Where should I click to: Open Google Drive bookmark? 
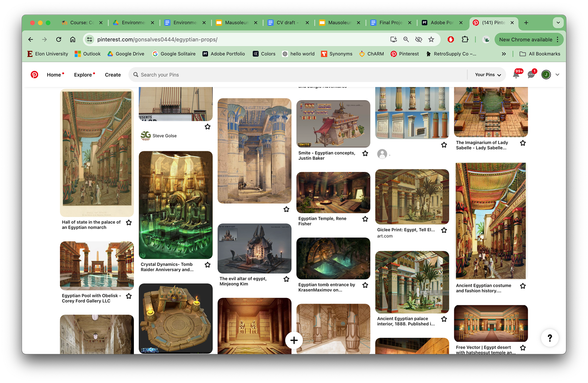pyautogui.click(x=126, y=54)
